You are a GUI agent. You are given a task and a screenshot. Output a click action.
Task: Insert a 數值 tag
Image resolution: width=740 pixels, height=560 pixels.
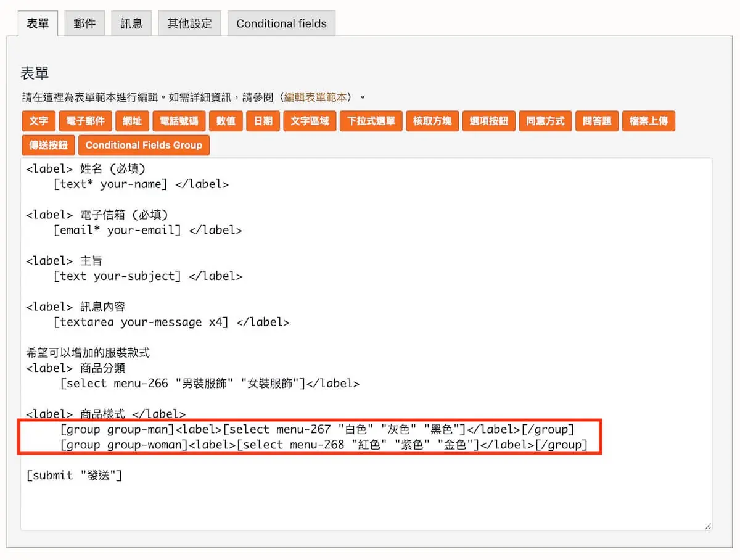point(226,121)
